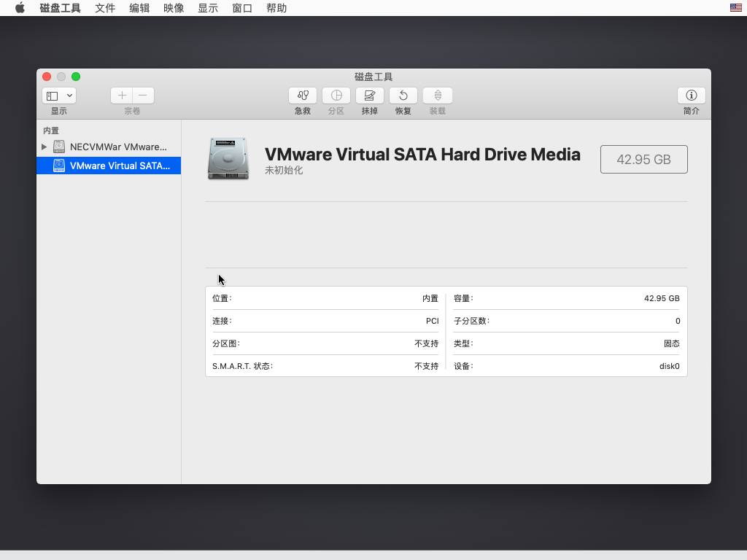Open the 简介 info button
This screenshot has width=747, height=560.
pos(692,96)
